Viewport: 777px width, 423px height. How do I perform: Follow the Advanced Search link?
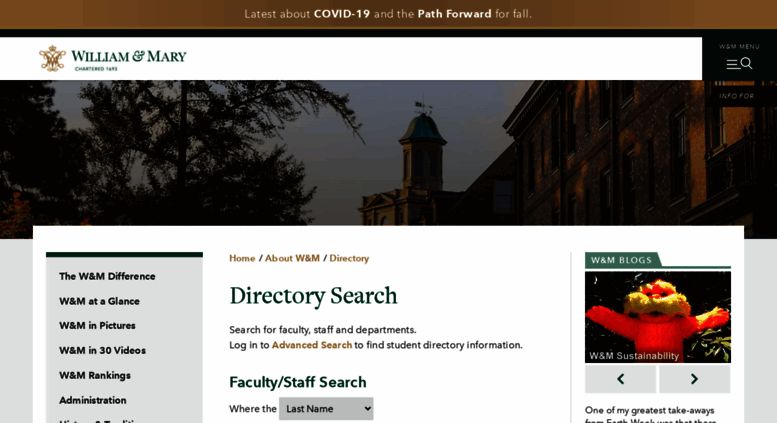pos(312,345)
